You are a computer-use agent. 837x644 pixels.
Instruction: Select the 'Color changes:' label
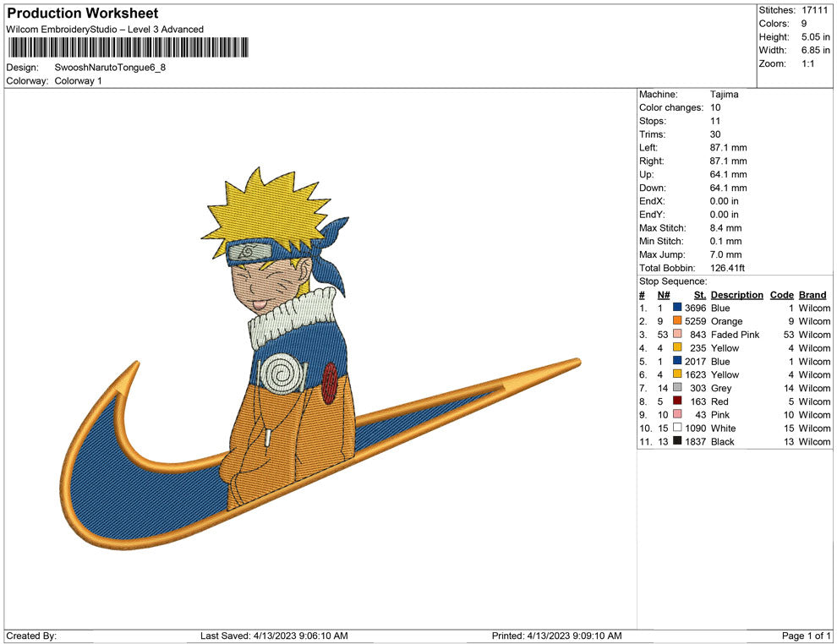coord(671,108)
